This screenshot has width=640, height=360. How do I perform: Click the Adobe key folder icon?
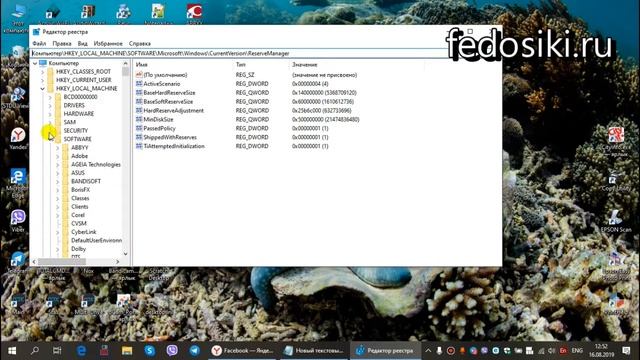coord(66,156)
